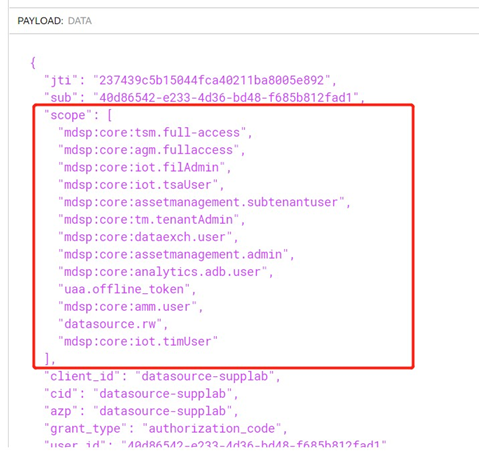The width and height of the screenshot is (479, 452).
Task: Select scope "mdsp:core:agm.fullaccess"
Action: click(152, 150)
